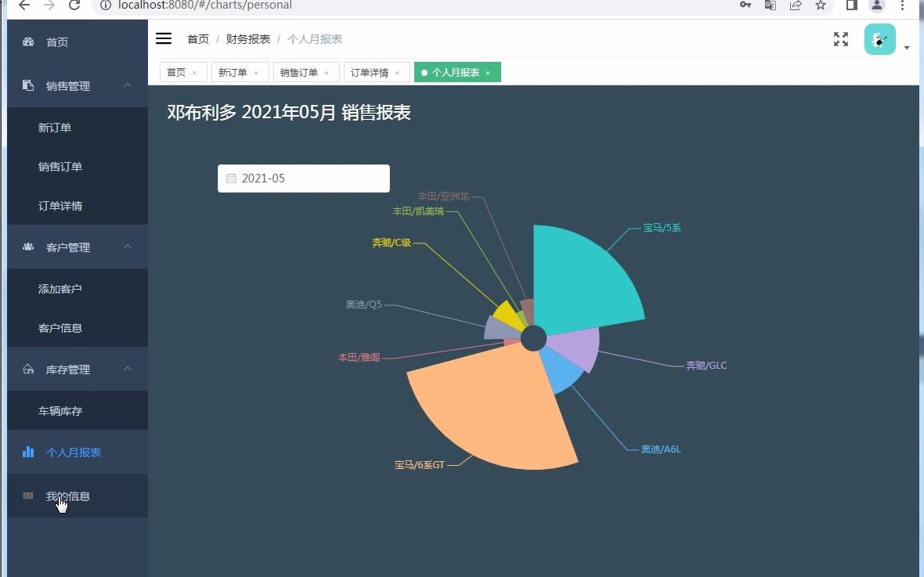Open 我的信息 label in the sidebar
Image resolution: width=924 pixels, height=577 pixels.
68,496
